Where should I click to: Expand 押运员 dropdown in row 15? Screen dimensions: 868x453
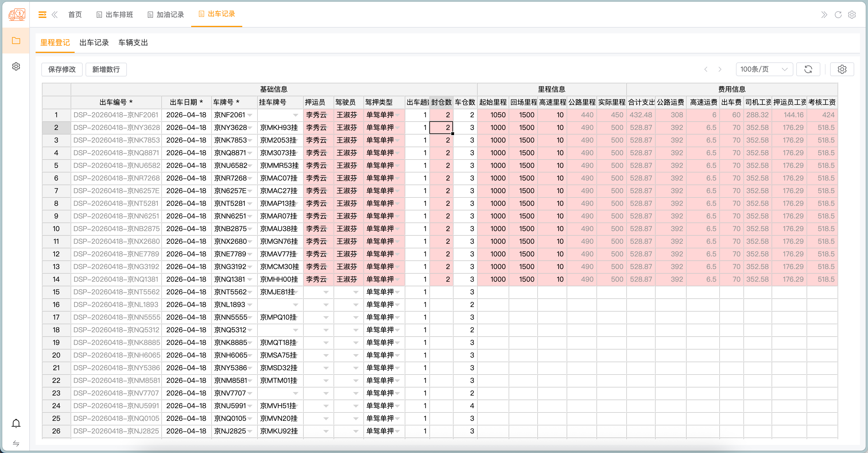coord(325,292)
